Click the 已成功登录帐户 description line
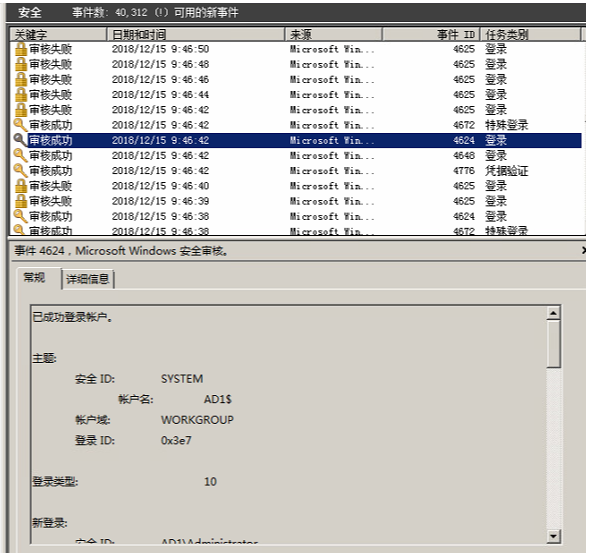Viewport: 590px width, 557px height. coord(73,317)
